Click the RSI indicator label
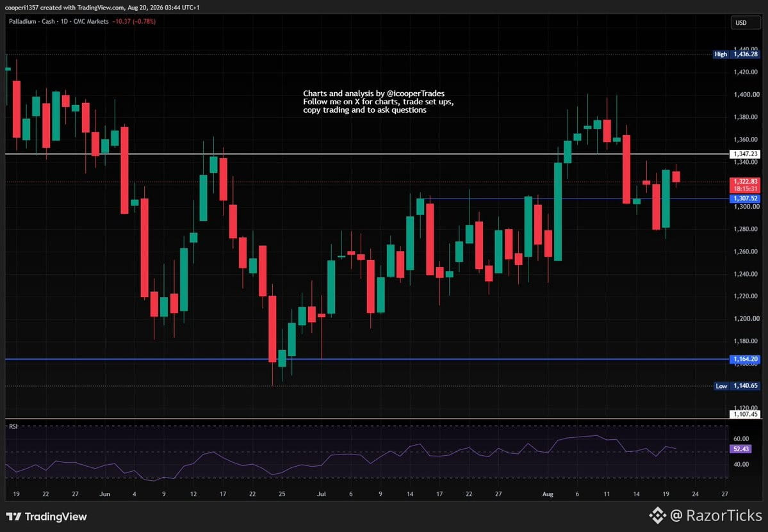The width and height of the screenshot is (768, 532). point(13,427)
